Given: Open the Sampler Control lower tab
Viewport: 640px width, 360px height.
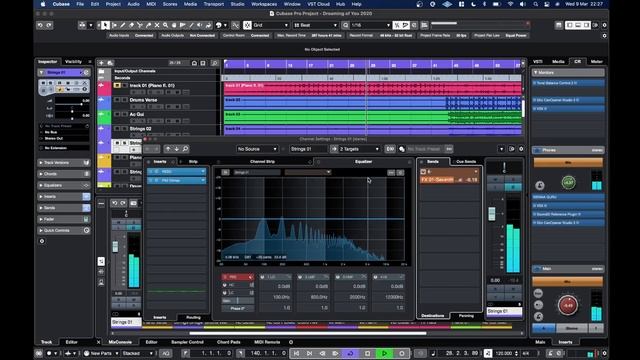Looking at the screenshot, I should click(x=187, y=342).
